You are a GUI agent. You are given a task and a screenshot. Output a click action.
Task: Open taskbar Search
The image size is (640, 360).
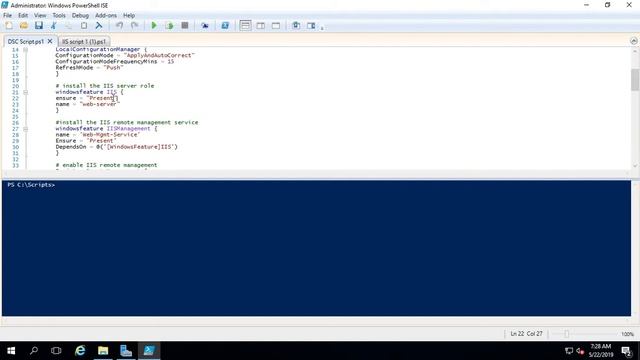pos(34,351)
